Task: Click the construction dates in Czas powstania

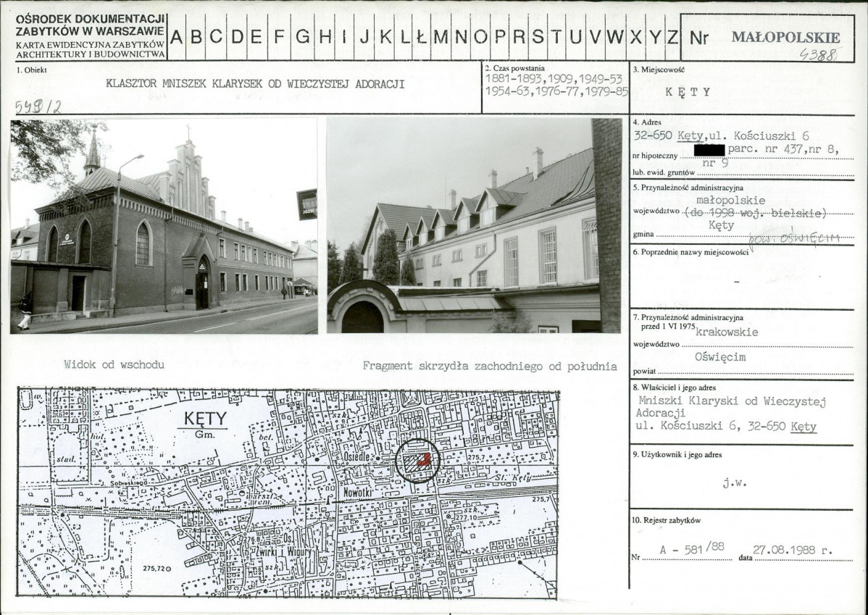Action: [556, 85]
